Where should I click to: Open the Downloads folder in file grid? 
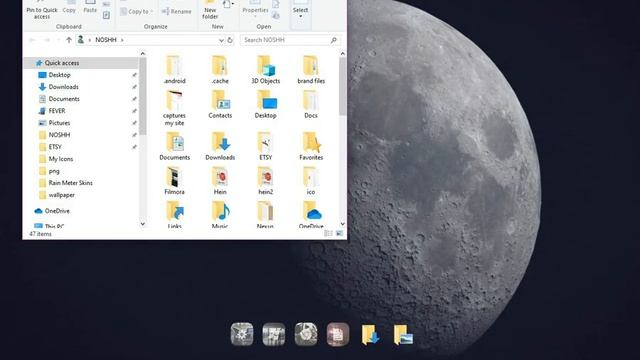(x=220, y=146)
